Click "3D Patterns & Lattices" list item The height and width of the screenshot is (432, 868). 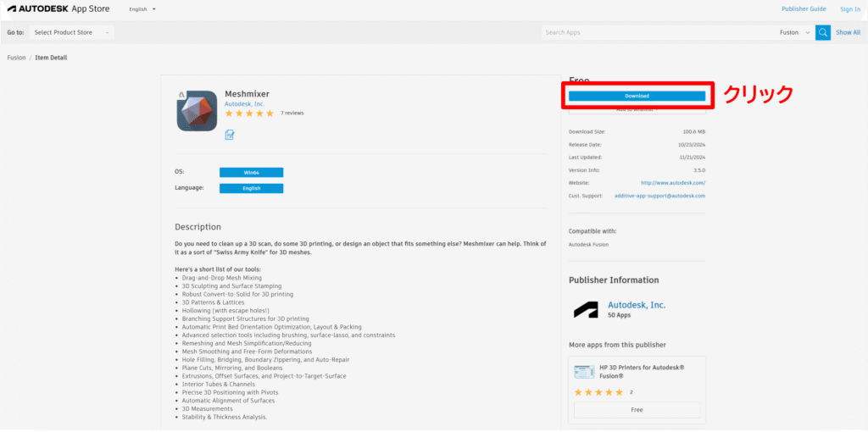pos(213,302)
